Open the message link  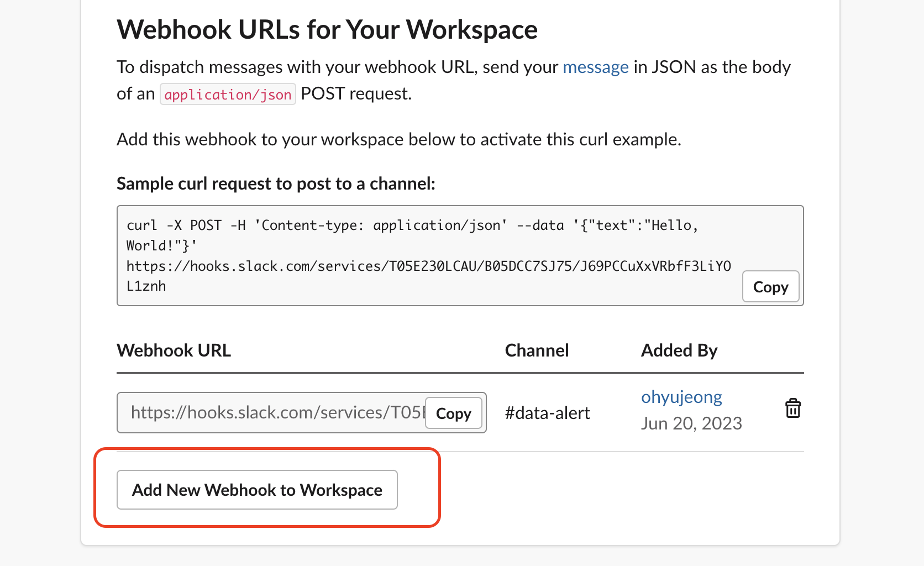(x=596, y=67)
